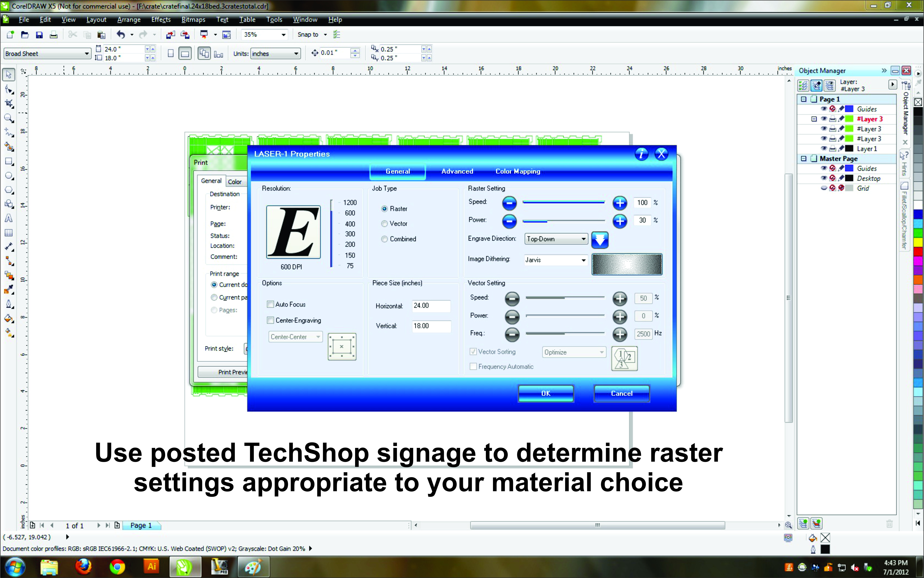Open the Engrave Direction Top-Down dropdown
Screen dimensions: 924x578
coord(556,239)
